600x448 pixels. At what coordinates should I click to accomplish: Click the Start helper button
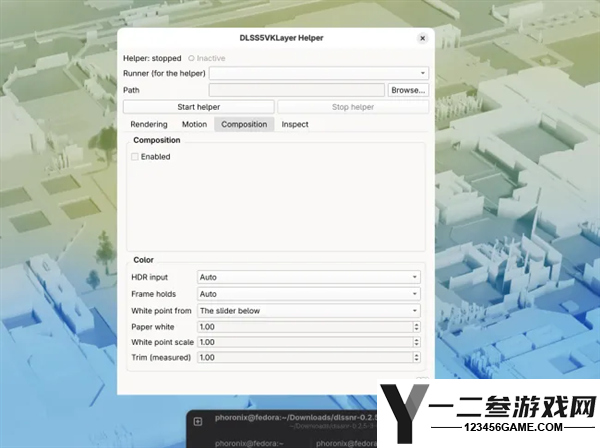coord(199,107)
